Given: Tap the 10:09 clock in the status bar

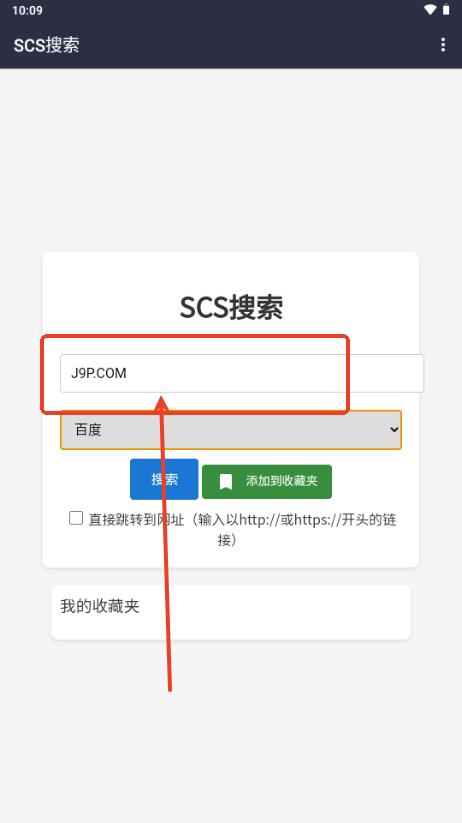Looking at the screenshot, I should [27, 10].
